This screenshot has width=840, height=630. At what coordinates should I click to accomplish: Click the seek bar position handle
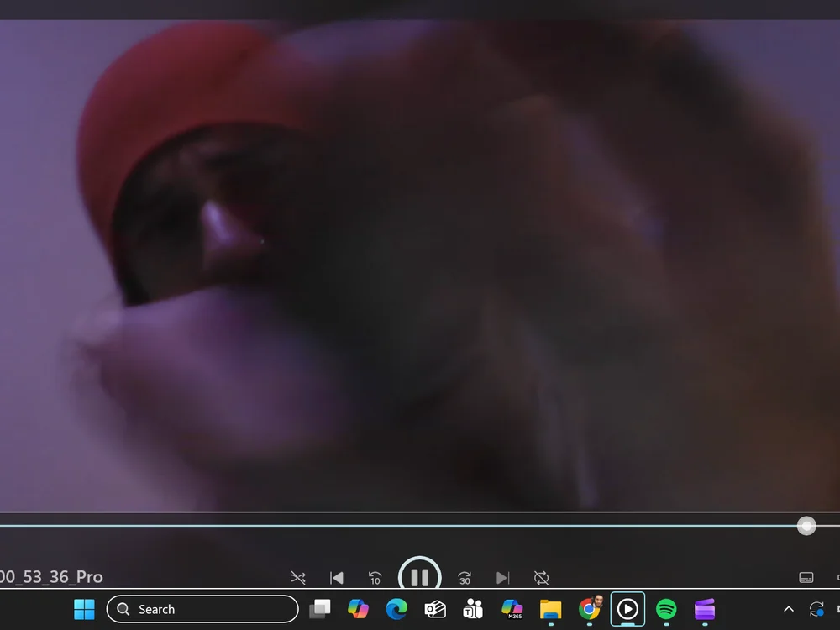tap(806, 526)
